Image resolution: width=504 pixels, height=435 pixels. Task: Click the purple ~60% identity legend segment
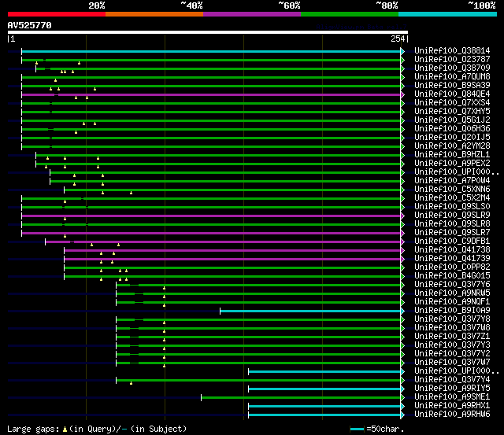251,14
